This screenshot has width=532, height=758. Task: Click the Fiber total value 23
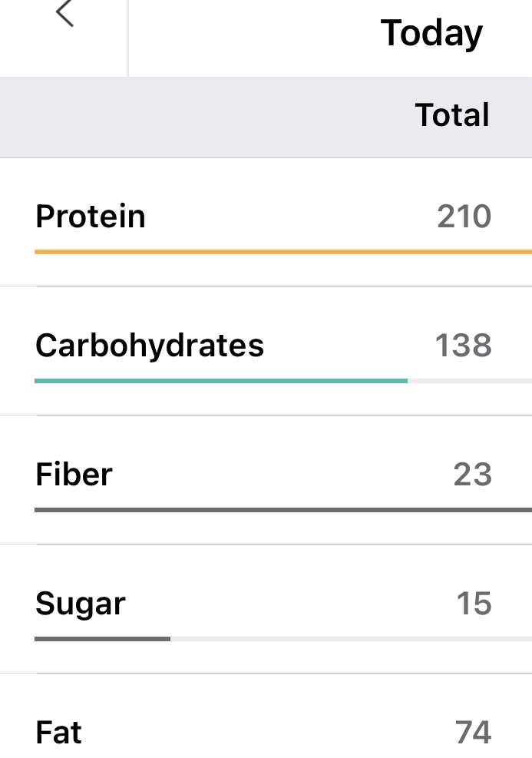tap(472, 475)
